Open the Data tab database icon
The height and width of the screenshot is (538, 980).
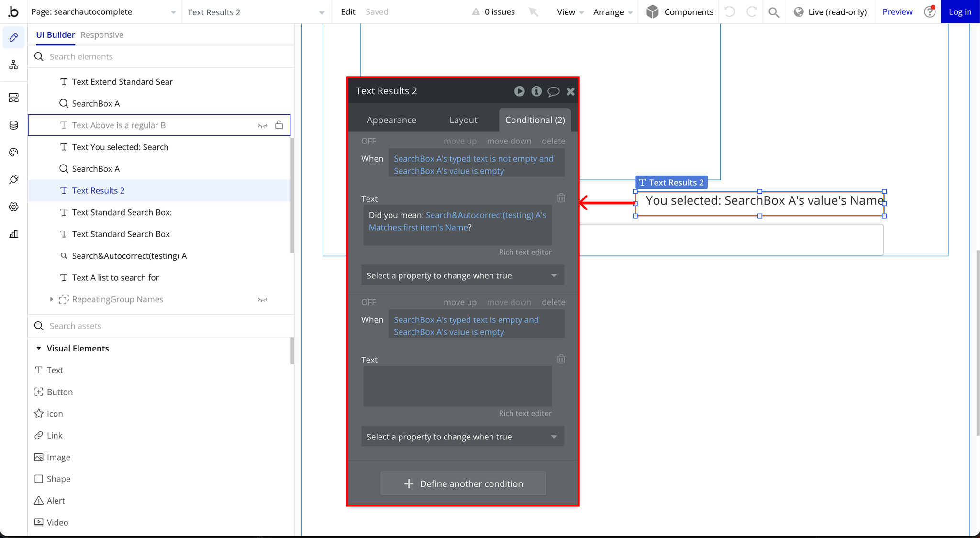(x=13, y=125)
